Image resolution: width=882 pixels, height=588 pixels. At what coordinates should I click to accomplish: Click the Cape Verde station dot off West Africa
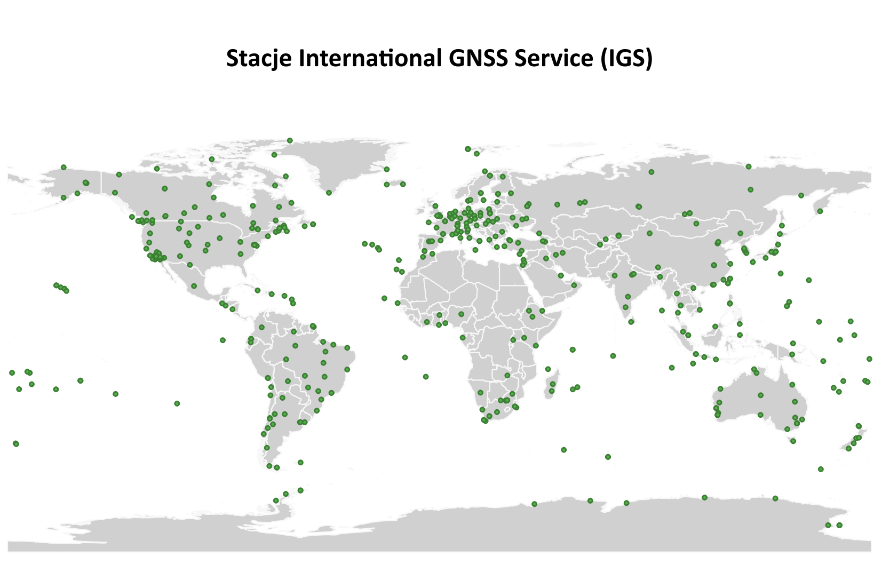click(384, 298)
